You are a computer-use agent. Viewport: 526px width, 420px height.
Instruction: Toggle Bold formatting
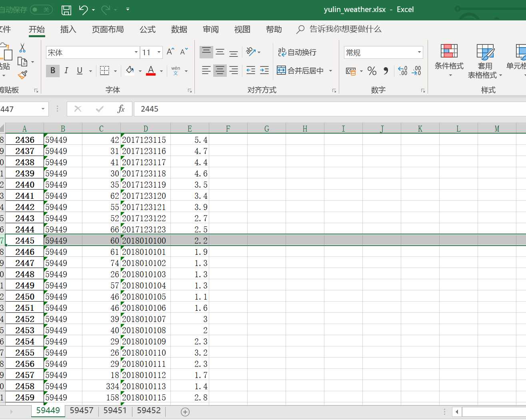pos(53,71)
